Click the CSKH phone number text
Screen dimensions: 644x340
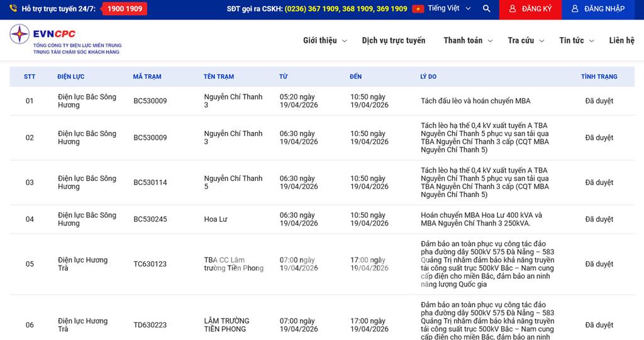345,9
